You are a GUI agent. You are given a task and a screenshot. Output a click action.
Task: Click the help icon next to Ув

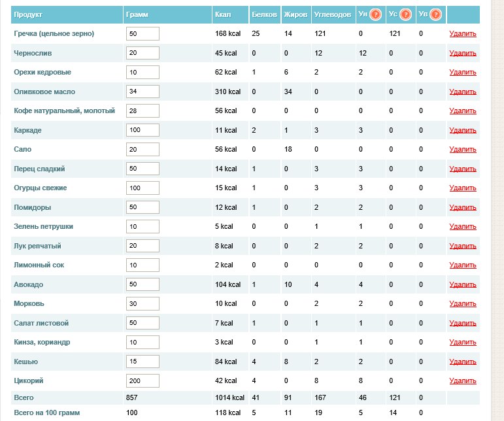coord(435,14)
